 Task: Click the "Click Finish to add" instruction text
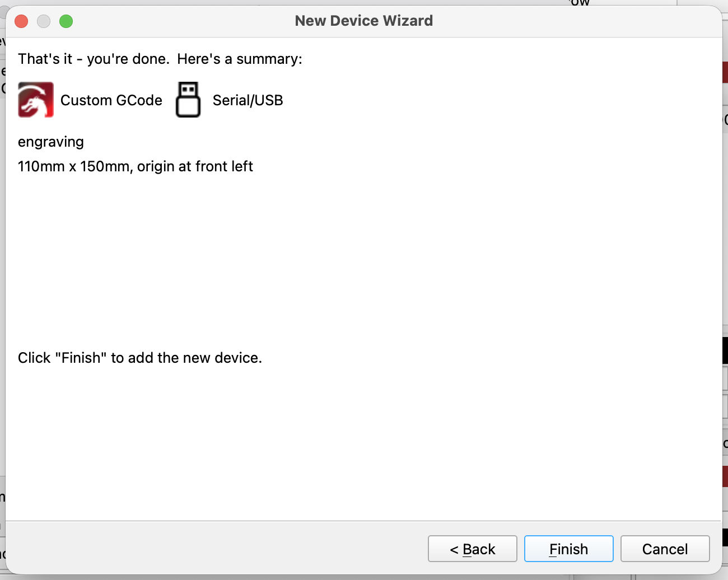(139, 358)
